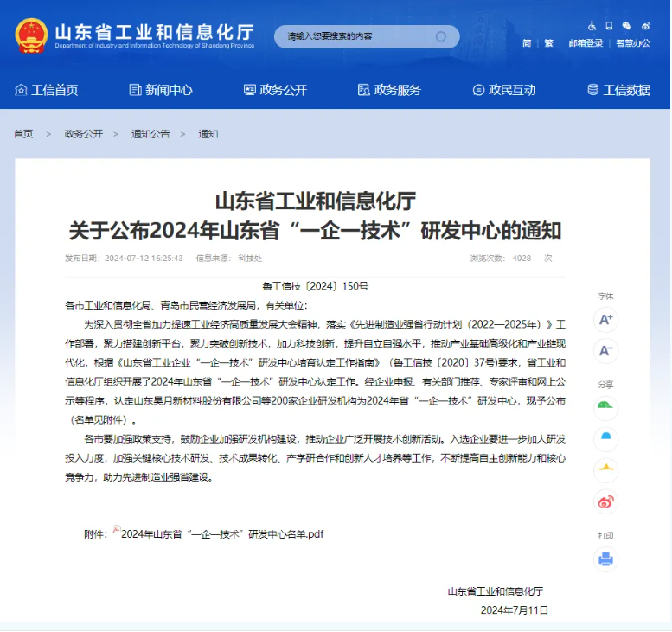Share via the yellow Qzone icon
Viewport: 672px width, 632px height.
point(605,470)
